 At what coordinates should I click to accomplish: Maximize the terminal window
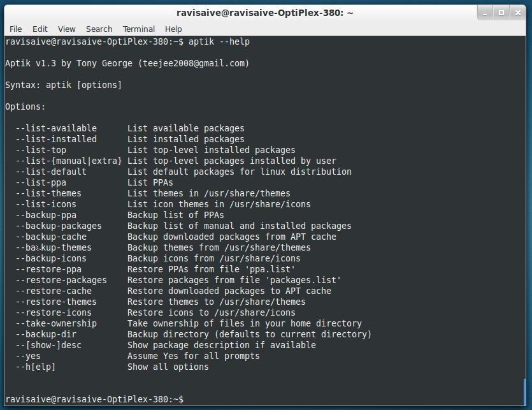click(x=502, y=12)
